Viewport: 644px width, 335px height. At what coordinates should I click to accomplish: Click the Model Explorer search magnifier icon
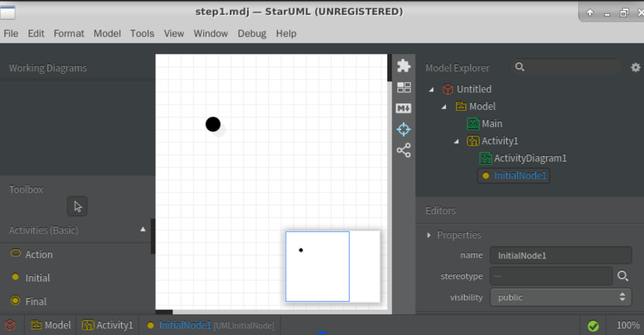tap(519, 67)
